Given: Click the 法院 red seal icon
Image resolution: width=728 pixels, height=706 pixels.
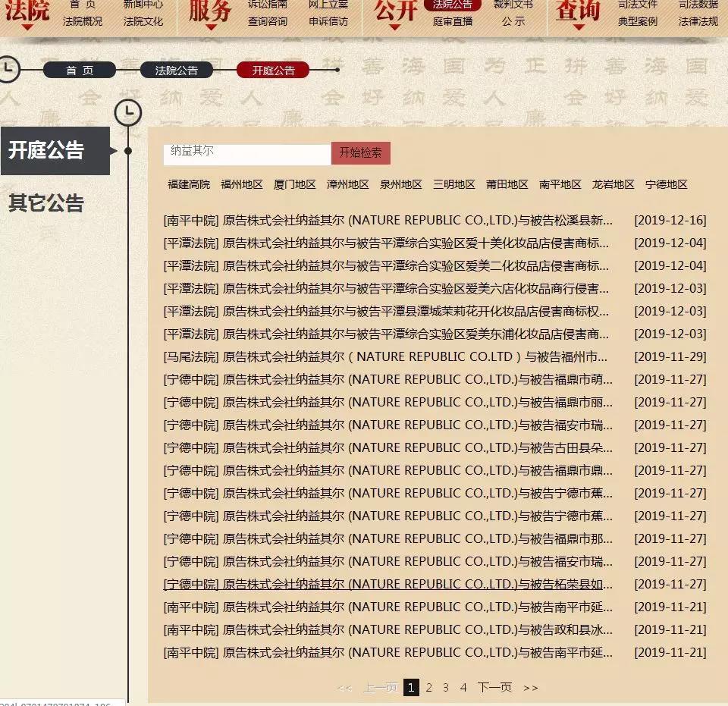Looking at the screenshot, I should click(28, 11).
